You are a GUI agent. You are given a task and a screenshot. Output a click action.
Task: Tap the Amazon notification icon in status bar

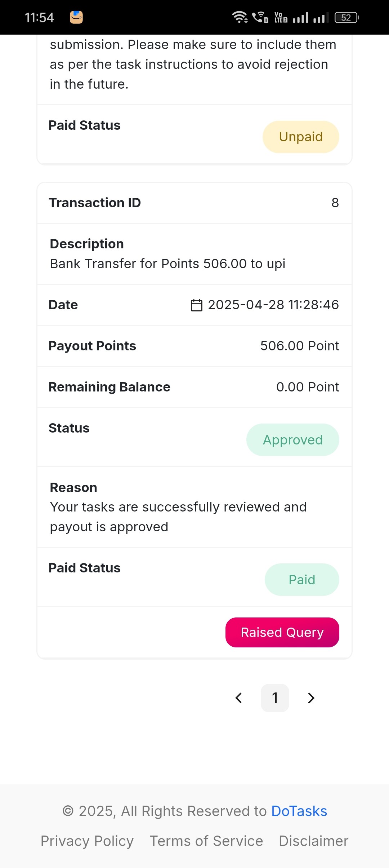pos(76,17)
